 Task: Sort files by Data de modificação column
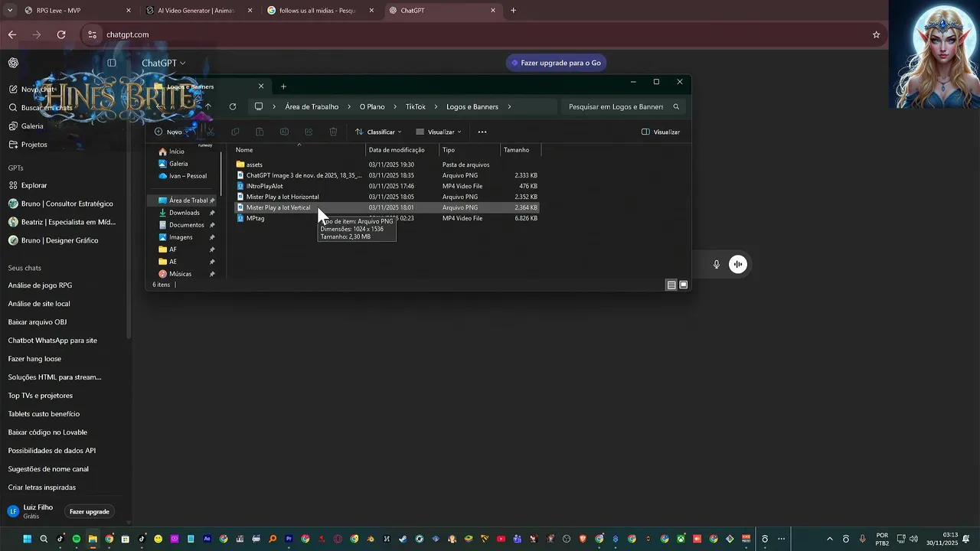click(x=402, y=150)
